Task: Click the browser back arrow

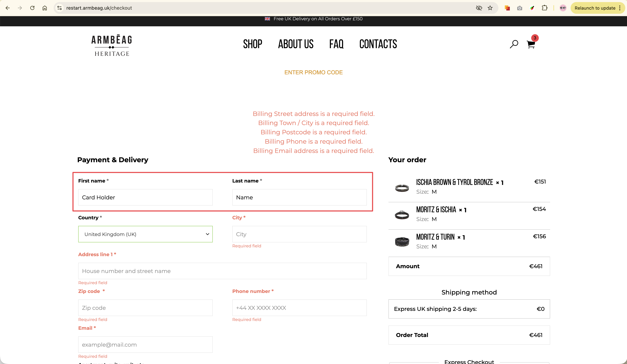Action: pos(8,8)
